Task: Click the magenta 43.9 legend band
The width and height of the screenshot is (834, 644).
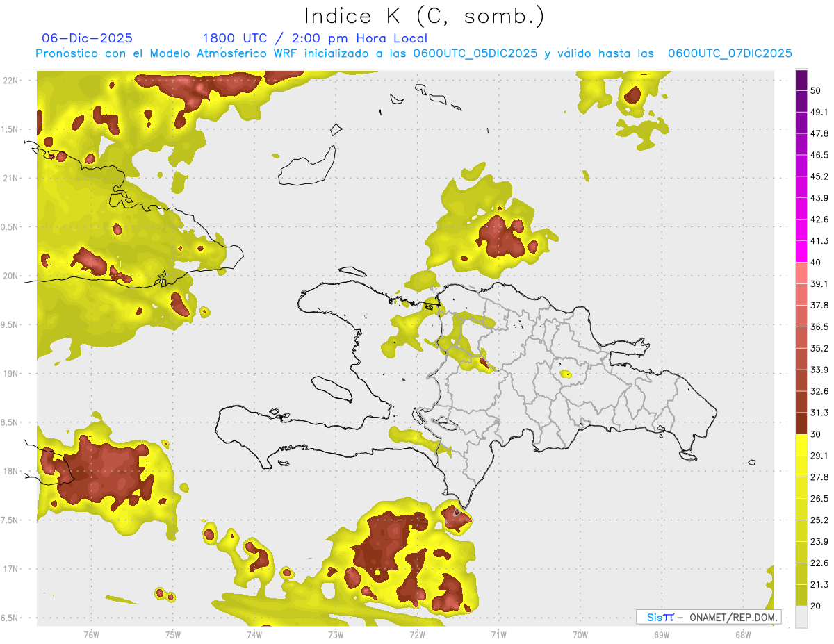Action: (801, 209)
